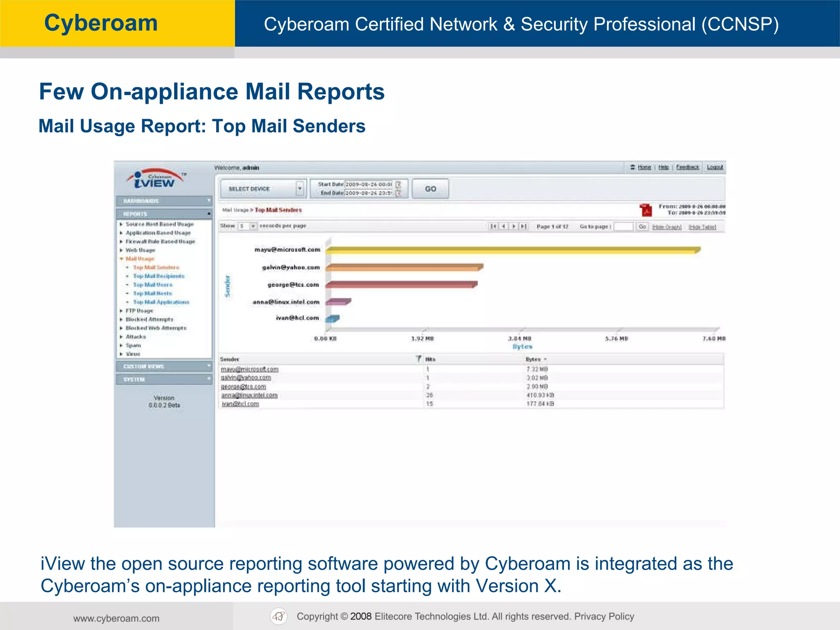Open the Top Mail Recipients report
This screenshot has height=630, width=840.
point(159,276)
